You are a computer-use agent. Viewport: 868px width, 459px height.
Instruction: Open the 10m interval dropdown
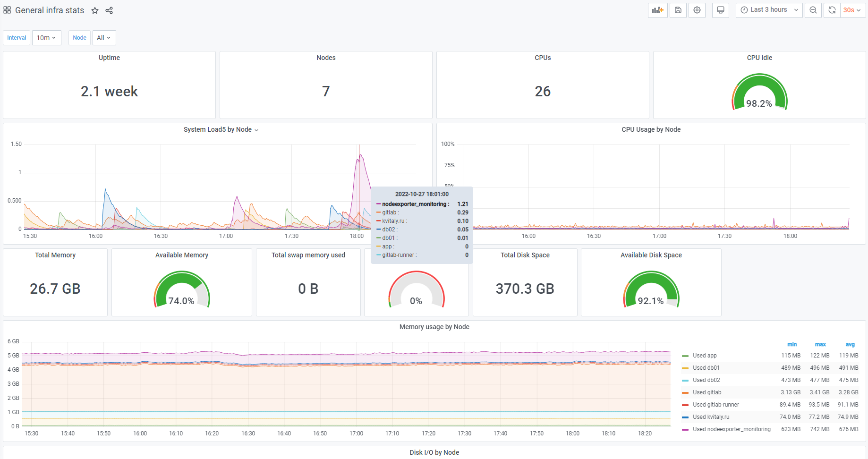pos(47,38)
